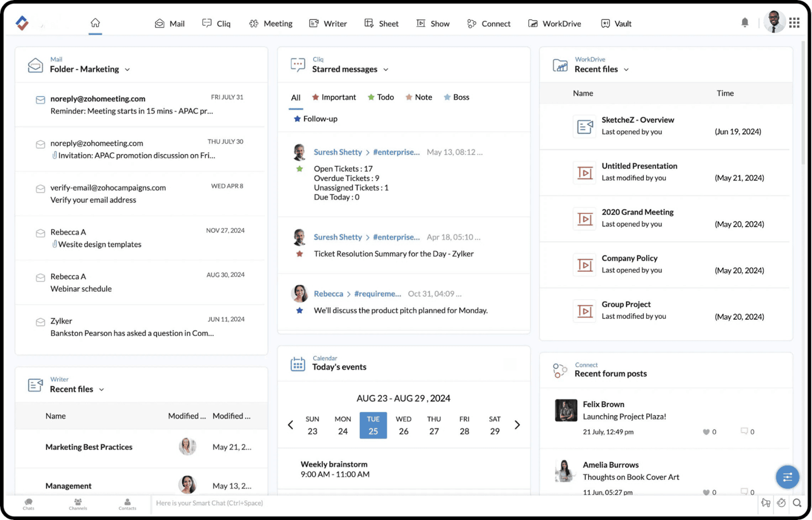Viewport: 812px width, 520px height.
Task: Expand WorkDrive Recent files dropdown
Action: coord(626,70)
